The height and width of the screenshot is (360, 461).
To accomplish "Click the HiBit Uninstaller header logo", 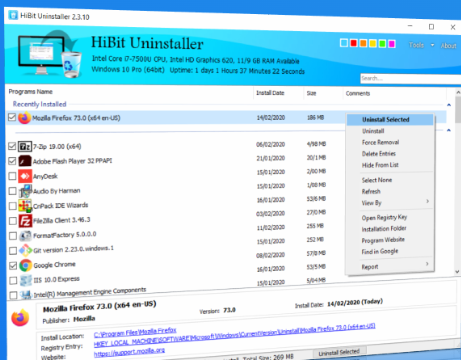I will 50,53.
